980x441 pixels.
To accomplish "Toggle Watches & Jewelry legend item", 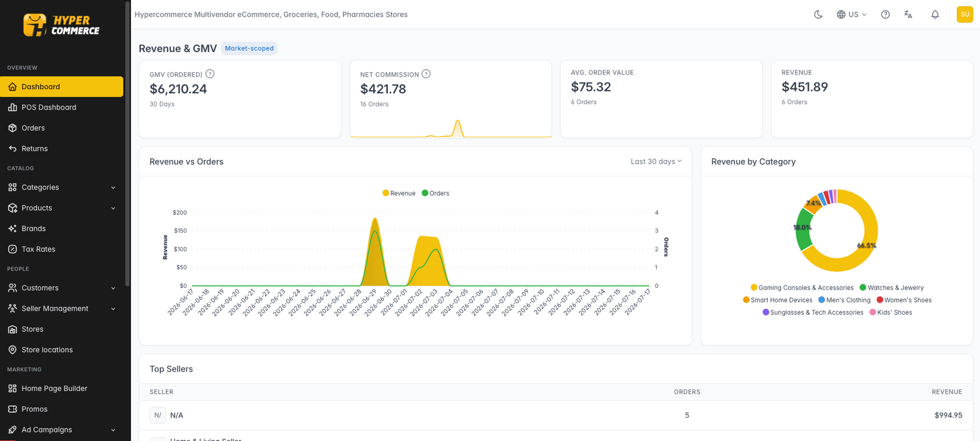I will [892, 288].
